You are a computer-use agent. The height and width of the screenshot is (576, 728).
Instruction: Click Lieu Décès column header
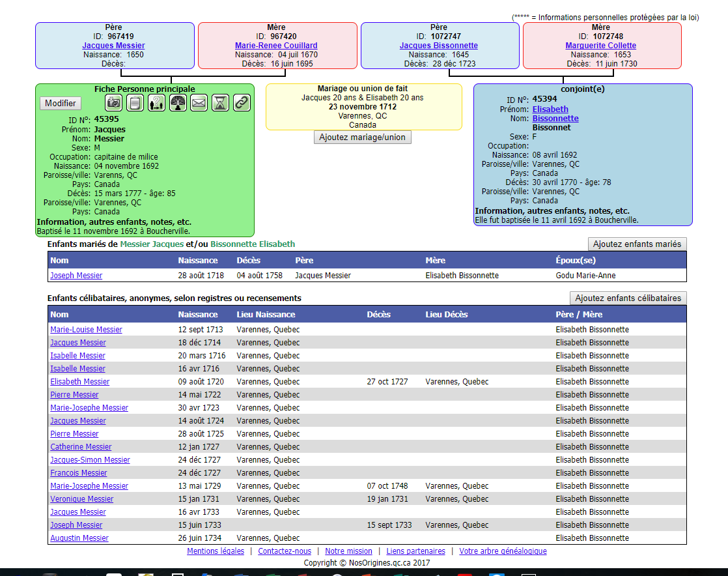[447, 315]
